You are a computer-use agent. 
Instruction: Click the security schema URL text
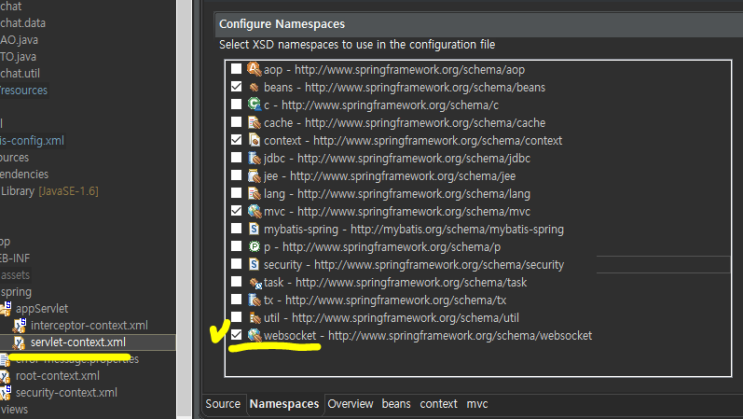coord(439,264)
